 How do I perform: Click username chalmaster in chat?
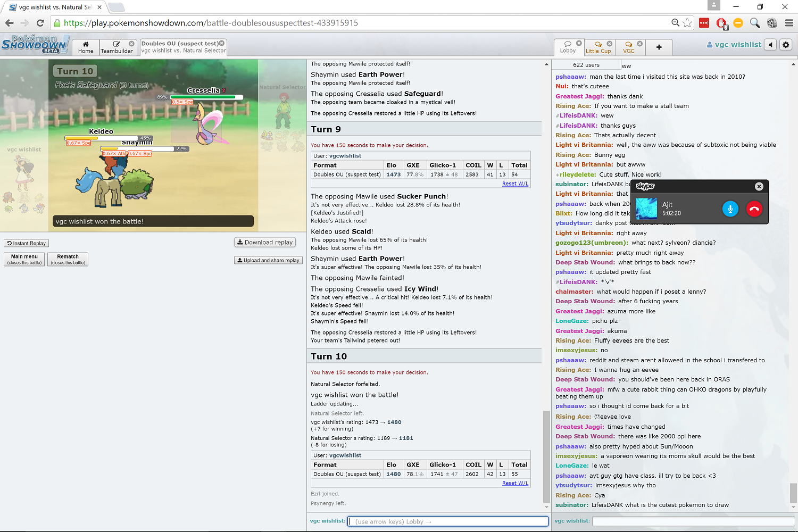(574, 292)
